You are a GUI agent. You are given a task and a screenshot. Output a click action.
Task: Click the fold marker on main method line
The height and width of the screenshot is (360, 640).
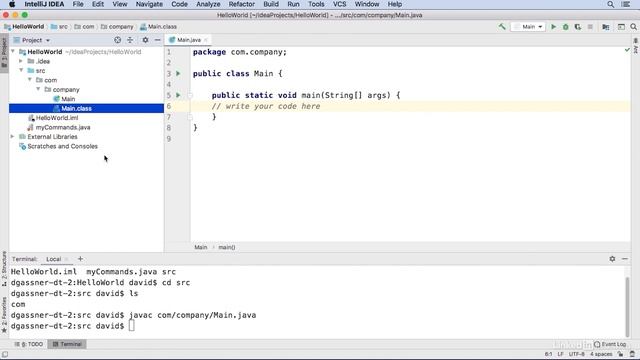coord(190,96)
